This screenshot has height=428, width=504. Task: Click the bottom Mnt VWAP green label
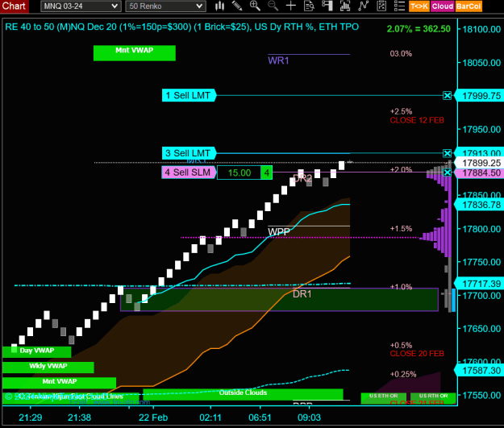tap(60, 383)
